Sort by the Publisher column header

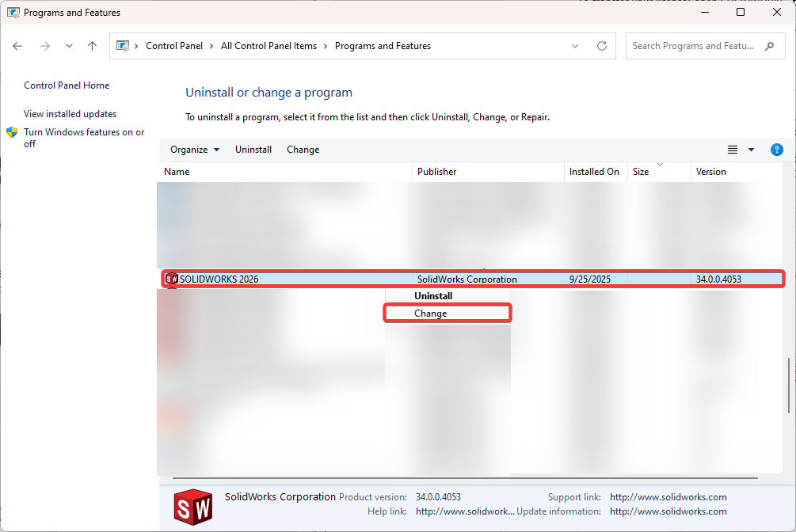[488, 172]
